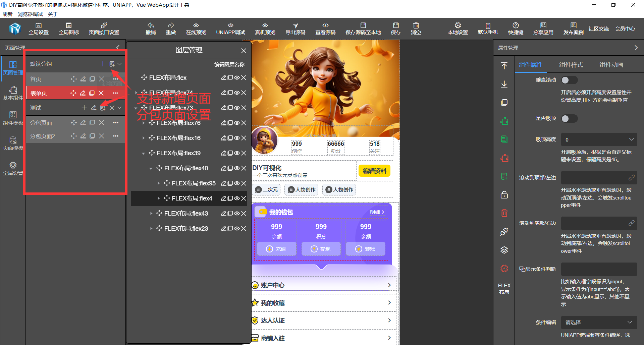Open the 页面模板 sidebar panel

coord(13,143)
